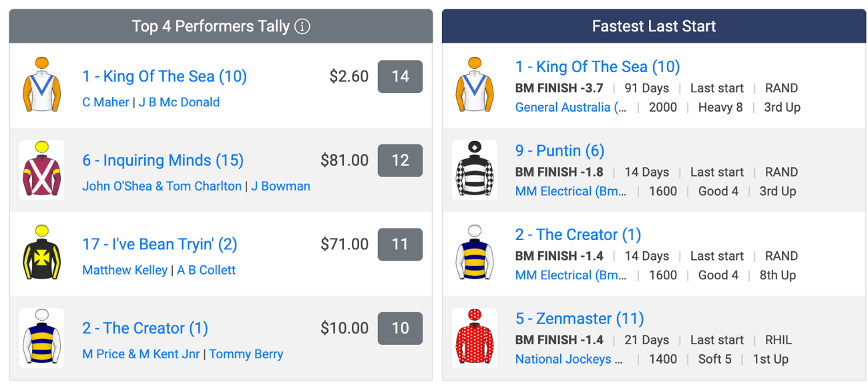This screenshot has width=868, height=391.
Task: Click the Inquiring Minds maroon jockey silks
Action: [42, 170]
